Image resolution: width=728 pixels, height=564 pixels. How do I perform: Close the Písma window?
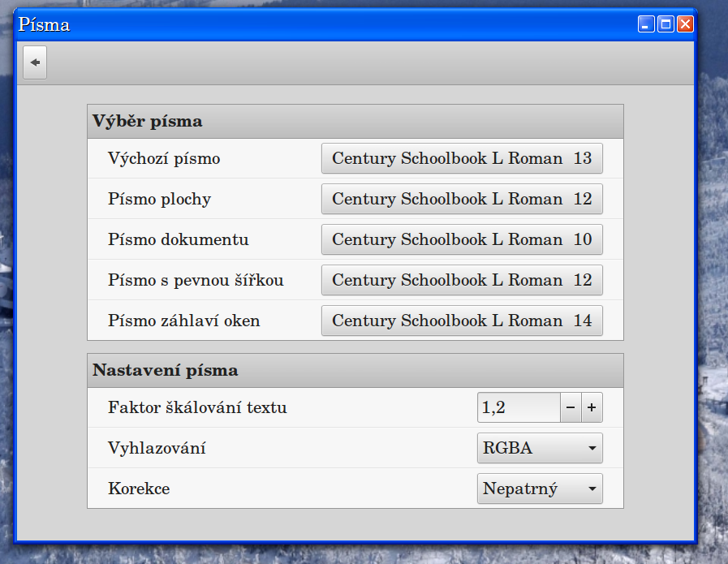(x=685, y=24)
